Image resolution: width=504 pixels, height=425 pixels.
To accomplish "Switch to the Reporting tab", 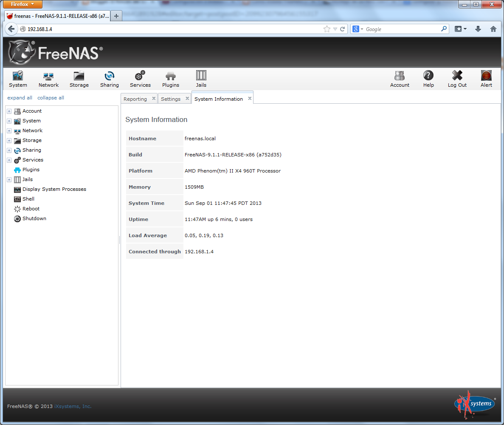I will (x=135, y=98).
